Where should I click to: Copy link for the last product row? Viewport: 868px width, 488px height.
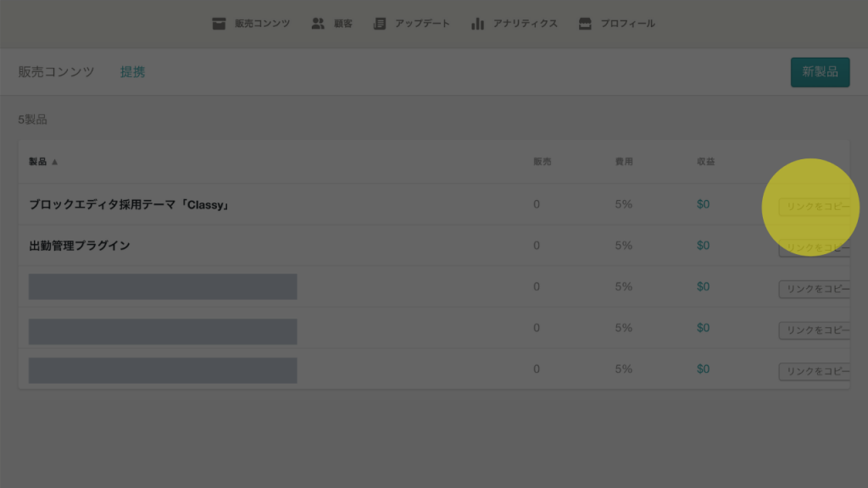click(815, 371)
